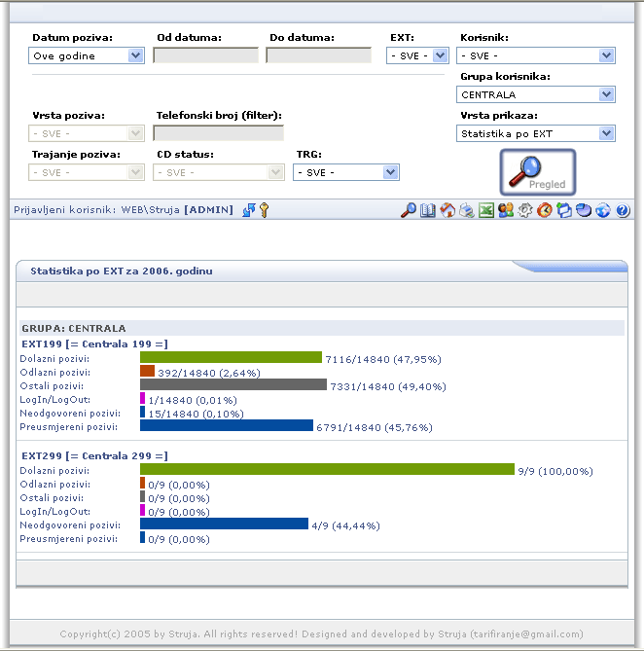The width and height of the screenshot is (644, 651).
Task: Click the blue switch-user arrows icon
Action: (249, 210)
